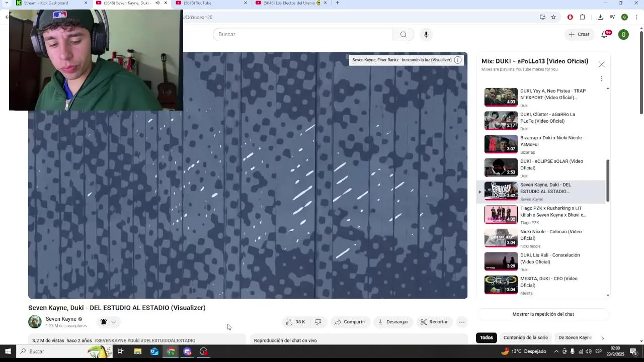
Task: Close the Seven Kayne, Duki tab
Action: coord(166,3)
